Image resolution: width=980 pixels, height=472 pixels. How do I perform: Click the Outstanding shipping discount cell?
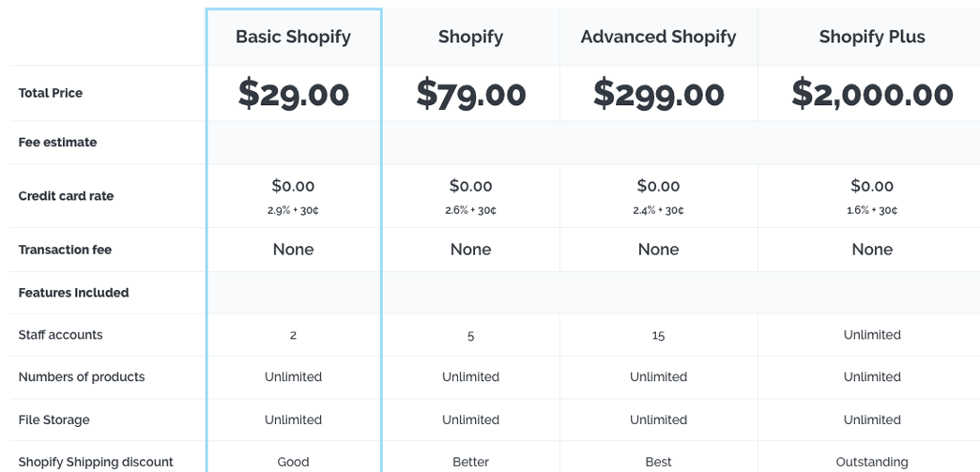(x=872, y=462)
